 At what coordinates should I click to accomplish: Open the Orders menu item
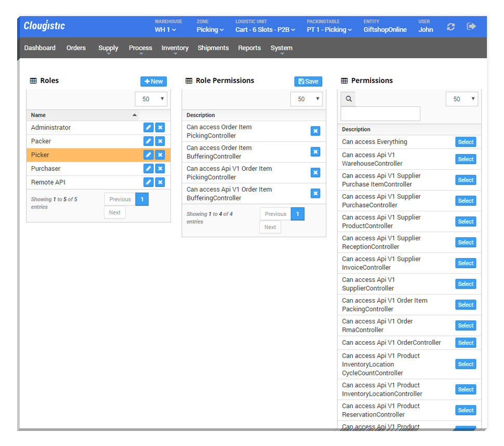click(76, 48)
